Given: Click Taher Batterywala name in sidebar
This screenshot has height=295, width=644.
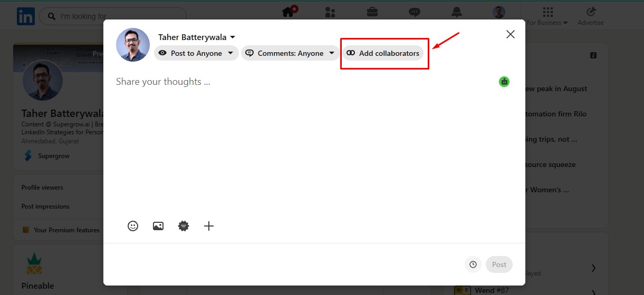Looking at the screenshot, I should [x=63, y=113].
